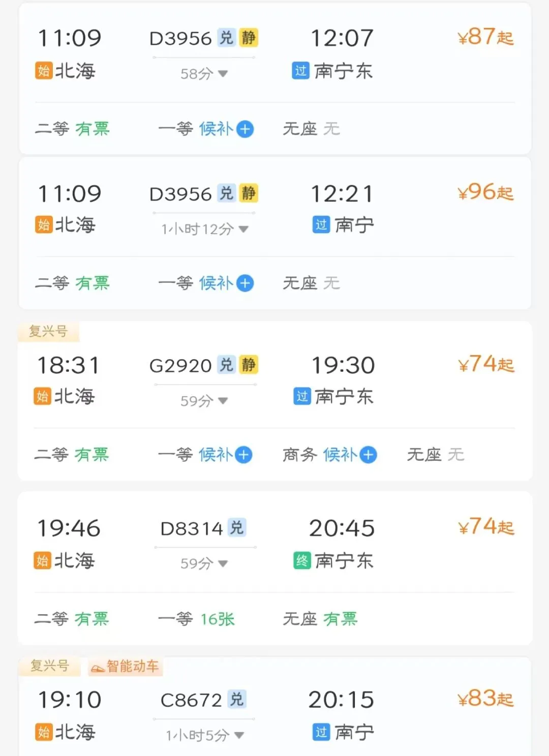The image size is (549, 756).
Task: Tap the green 终 terminus badge for D8314
Action: (x=302, y=561)
